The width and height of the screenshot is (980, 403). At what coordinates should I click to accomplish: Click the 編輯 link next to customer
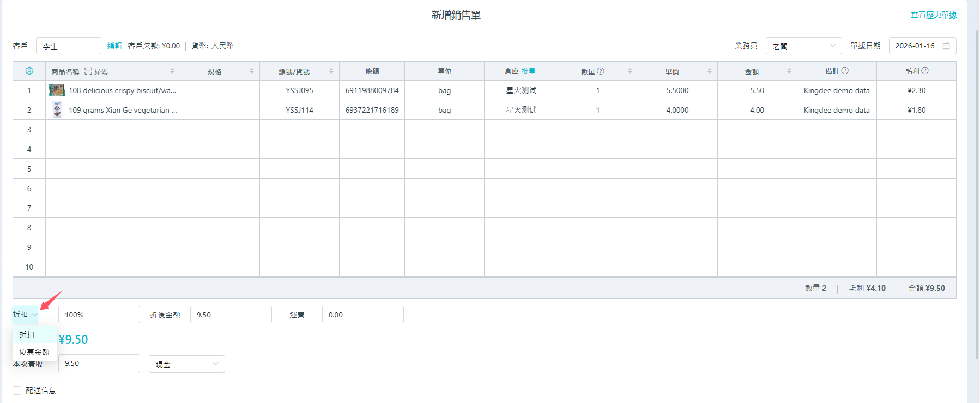point(114,46)
